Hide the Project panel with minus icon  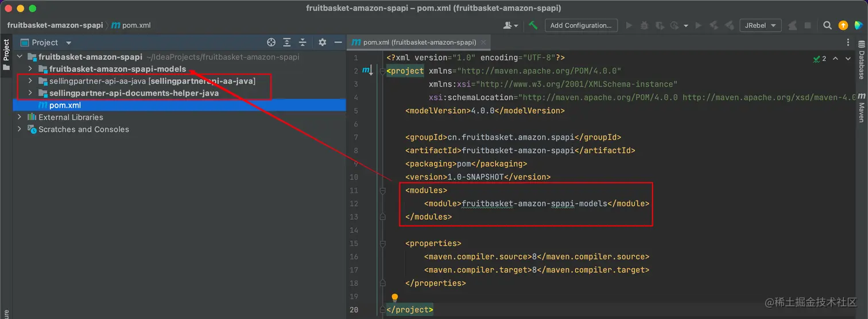point(338,43)
